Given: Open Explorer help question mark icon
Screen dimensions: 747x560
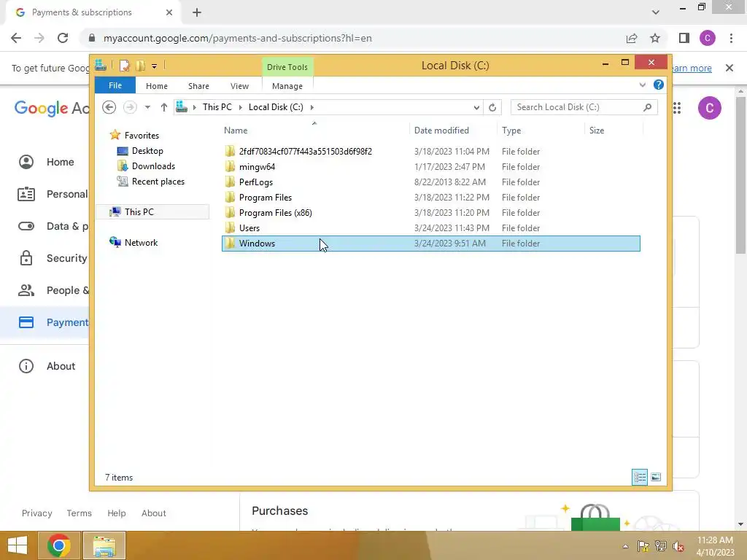Looking at the screenshot, I should point(659,85).
